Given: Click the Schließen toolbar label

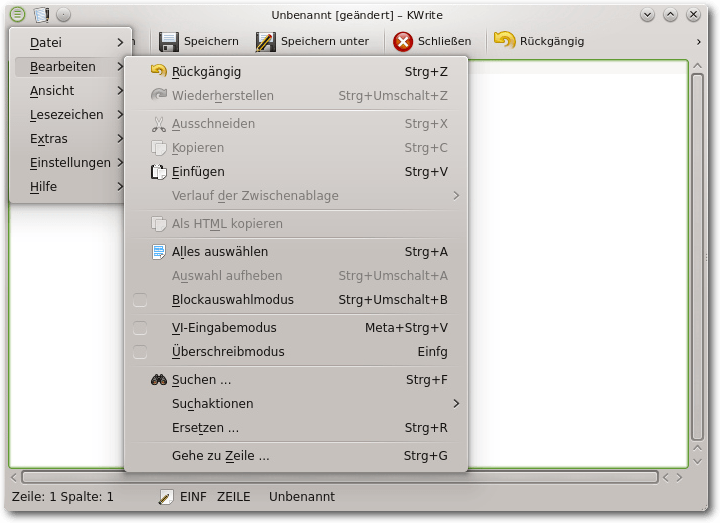Looking at the screenshot, I should click(x=444, y=41).
